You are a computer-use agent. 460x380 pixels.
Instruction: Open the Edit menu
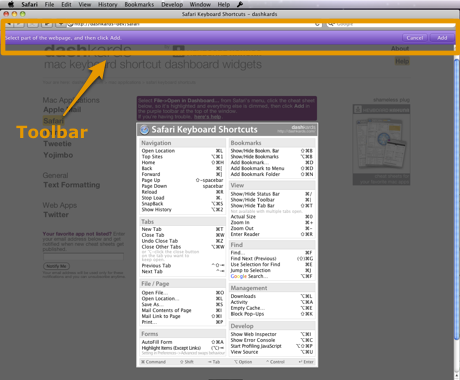tap(66, 4)
